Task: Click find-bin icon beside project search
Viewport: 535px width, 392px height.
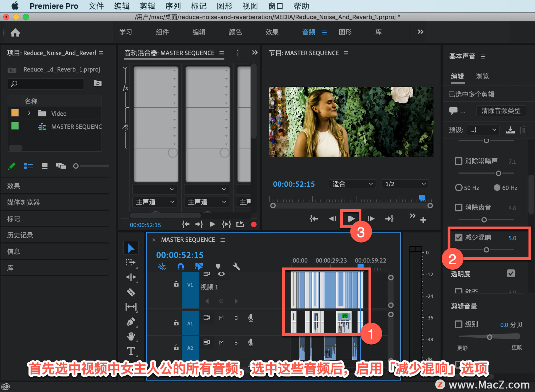Action: 97,83
